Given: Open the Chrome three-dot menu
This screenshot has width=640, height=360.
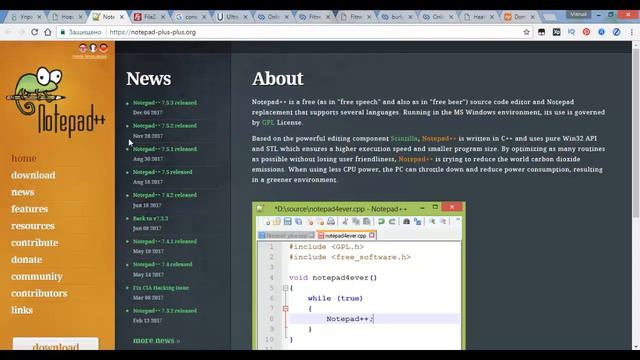Looking at the screenshot, I should [631, 32].
